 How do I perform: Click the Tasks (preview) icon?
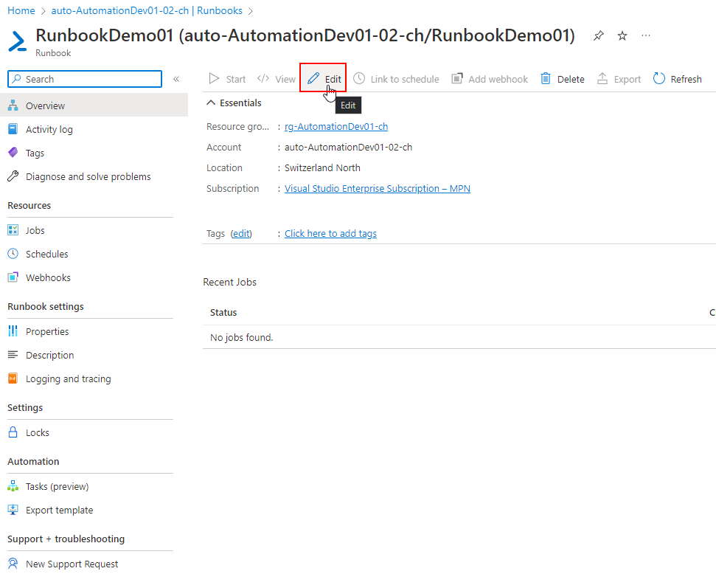tap(13, 486)
